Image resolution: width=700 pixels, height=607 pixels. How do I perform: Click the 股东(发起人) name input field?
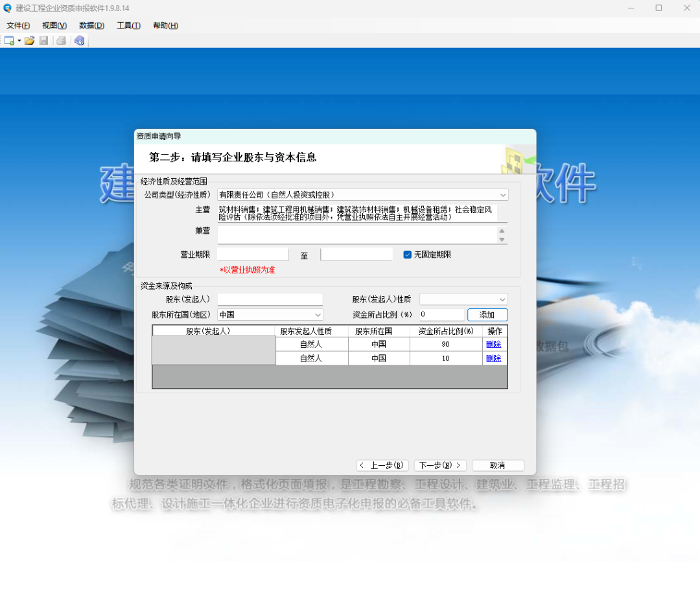click(x=270, y=299)
